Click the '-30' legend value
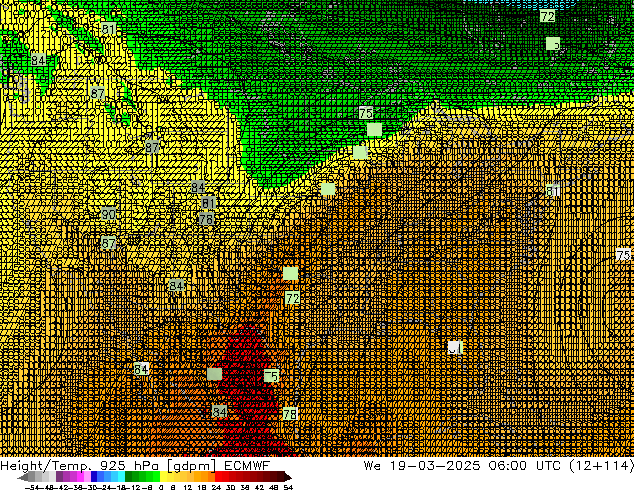Screen dimensions: 634x490 [x=89, y=487]
